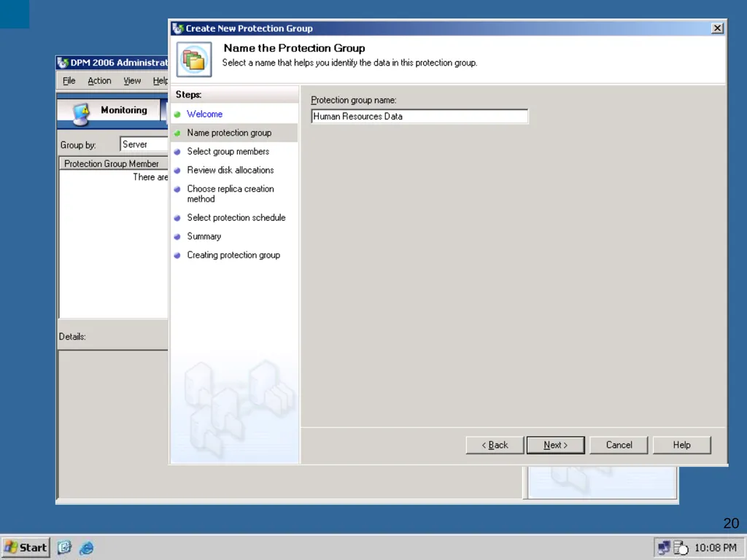747x560 pixels.
Task: Open the View menu in DPM Administrator
Action: point(132,81)
